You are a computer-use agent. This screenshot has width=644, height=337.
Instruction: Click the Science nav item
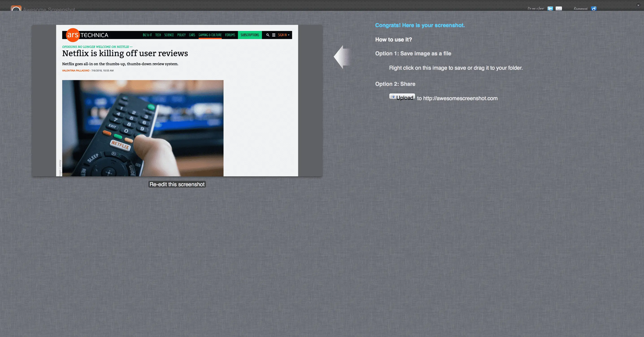169,35
